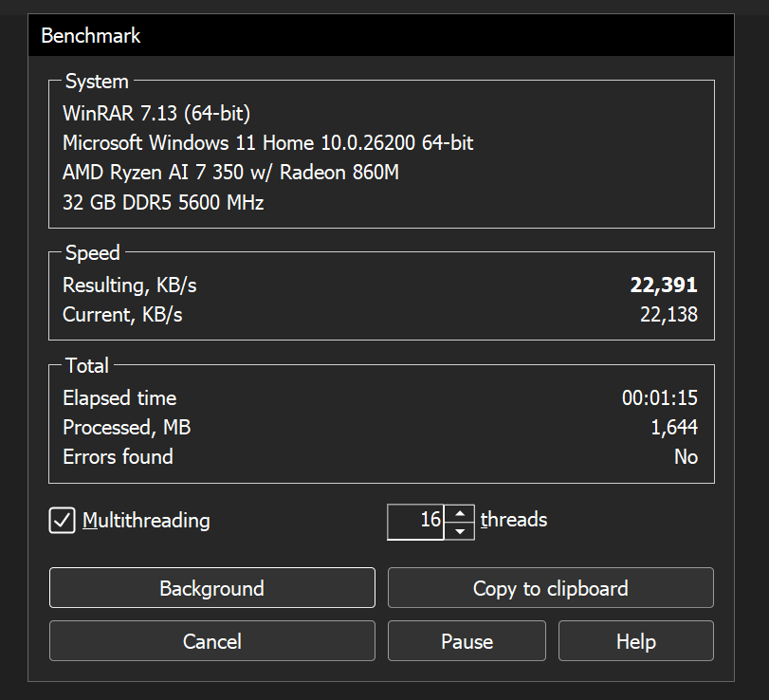Click the Multithreading label text

(146, 521)
